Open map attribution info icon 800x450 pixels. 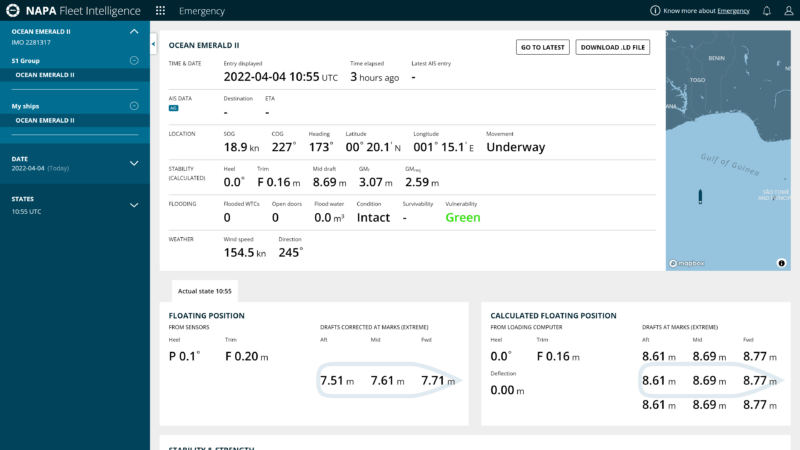[781, 263]
